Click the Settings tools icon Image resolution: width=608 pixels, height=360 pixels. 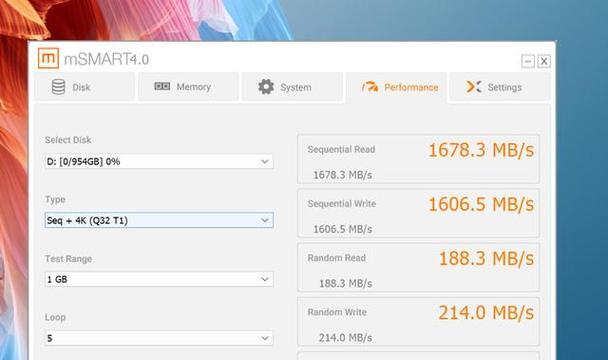474,87
